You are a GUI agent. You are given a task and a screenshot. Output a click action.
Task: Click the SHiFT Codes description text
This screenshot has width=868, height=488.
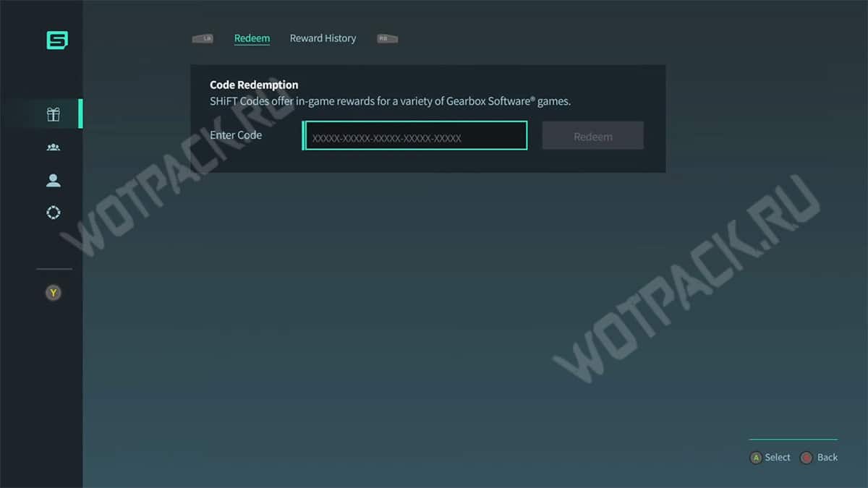390,101
